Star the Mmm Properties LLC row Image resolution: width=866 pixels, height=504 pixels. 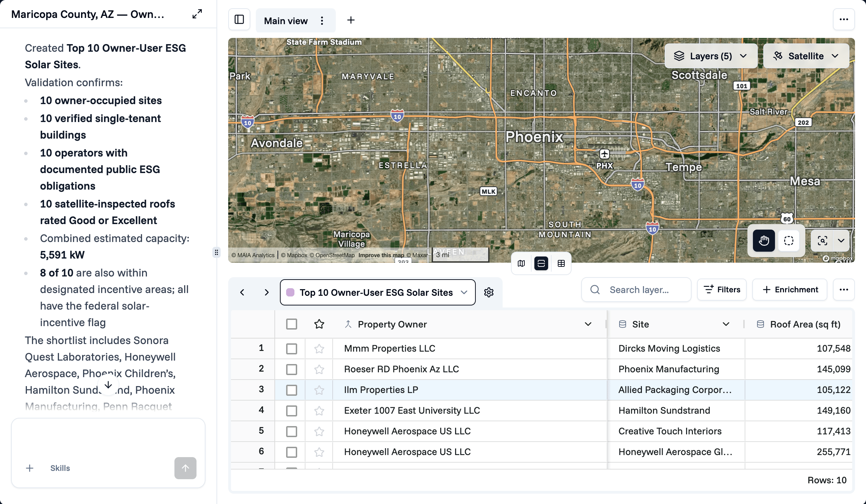pyautogui.click(x=319, y=349)
